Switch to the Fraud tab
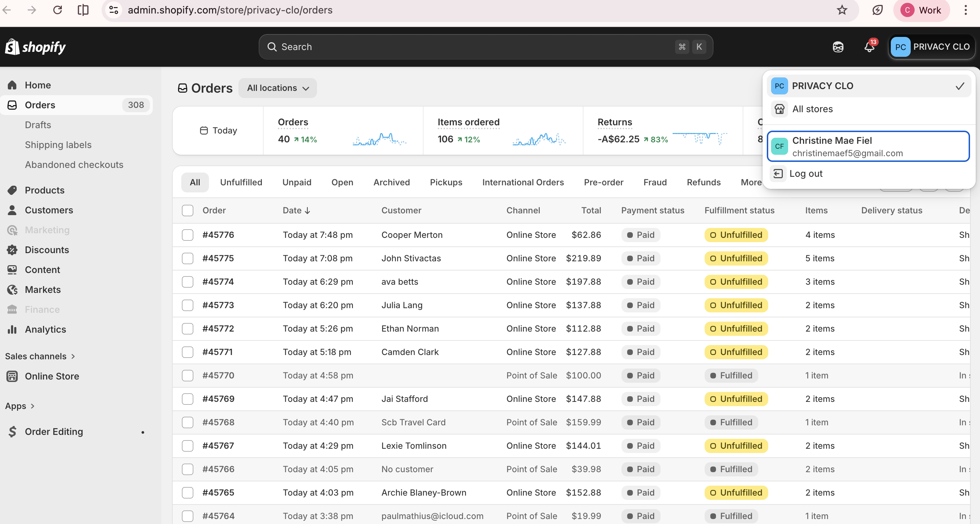This screenshot has height=524, width=980. (655, 182)
